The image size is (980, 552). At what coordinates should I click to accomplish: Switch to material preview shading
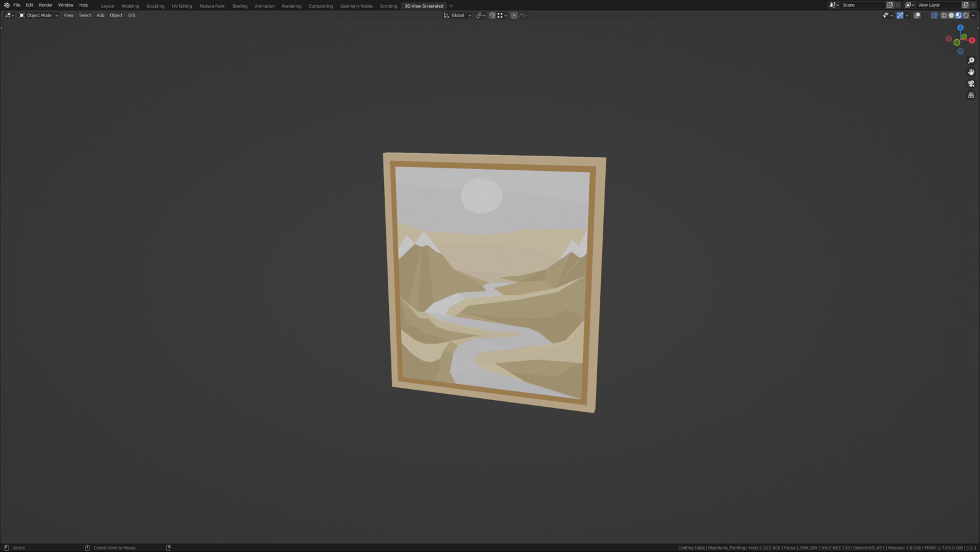point(959,15)
